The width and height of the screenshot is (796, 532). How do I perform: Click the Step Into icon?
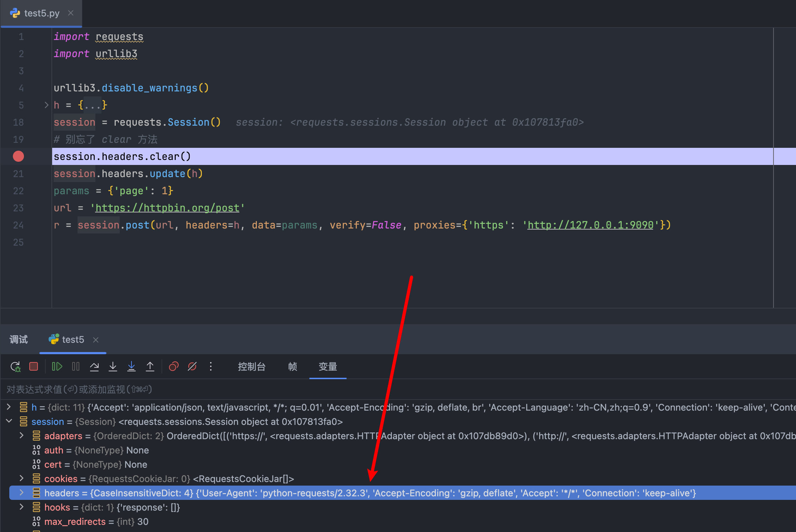click(x=113, y=367)
